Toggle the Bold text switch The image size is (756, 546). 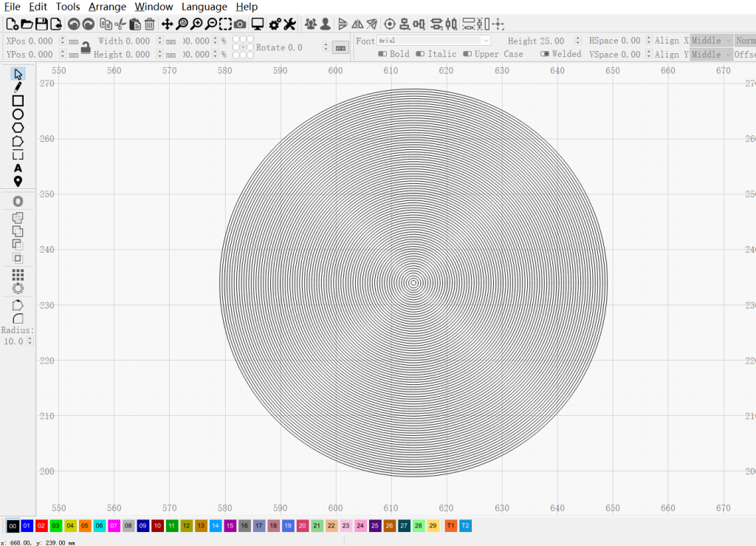point(382,54)
